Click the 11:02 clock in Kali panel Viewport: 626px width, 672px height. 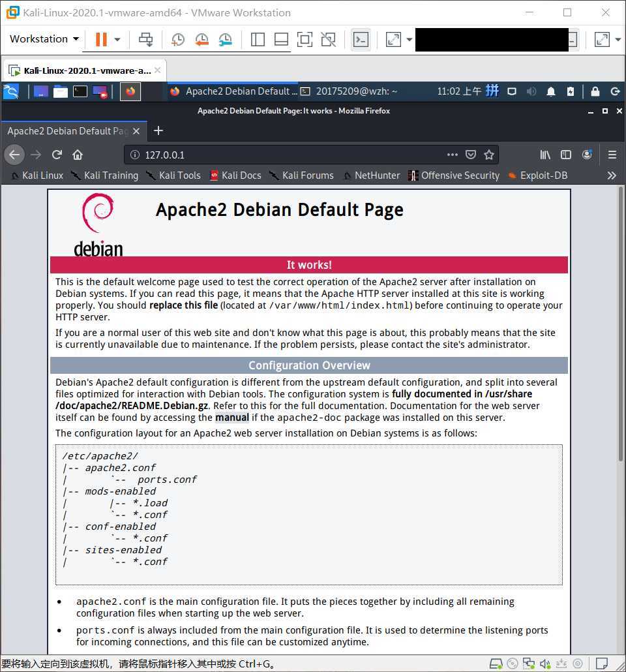[x=459, y=91]
